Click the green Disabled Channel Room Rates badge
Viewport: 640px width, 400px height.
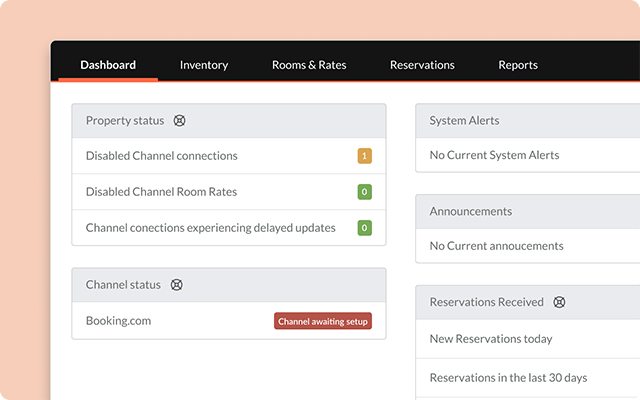click(x=364, y=192)
